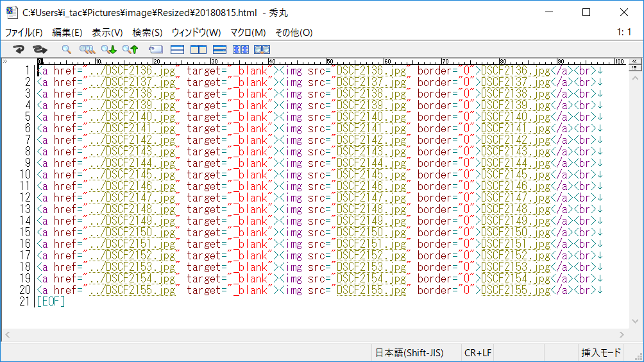Screen dimensions: 644x362
Task: Click the double chevron at ruler left
Action: coord(5,61)
